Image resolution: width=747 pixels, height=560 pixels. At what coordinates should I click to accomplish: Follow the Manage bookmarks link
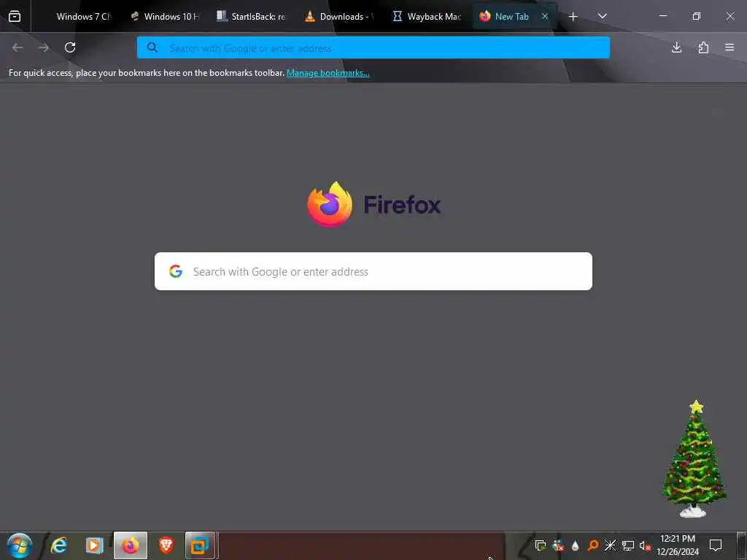(328, 73)
